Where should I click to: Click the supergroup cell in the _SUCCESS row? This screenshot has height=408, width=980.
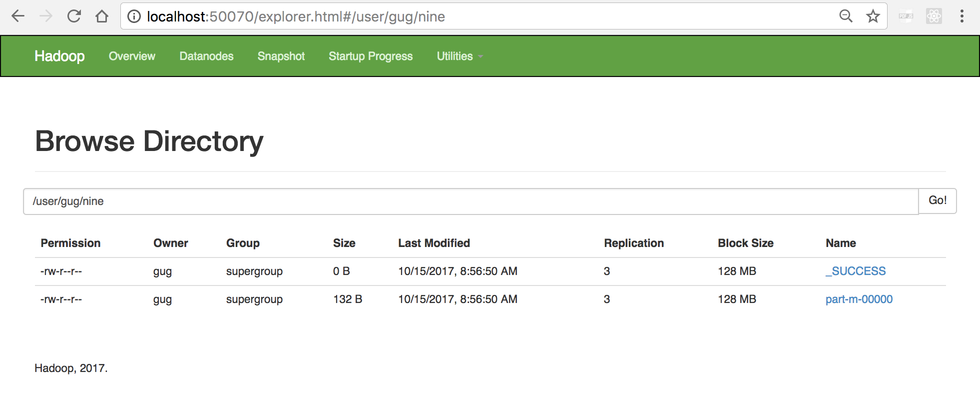(254, 271)
